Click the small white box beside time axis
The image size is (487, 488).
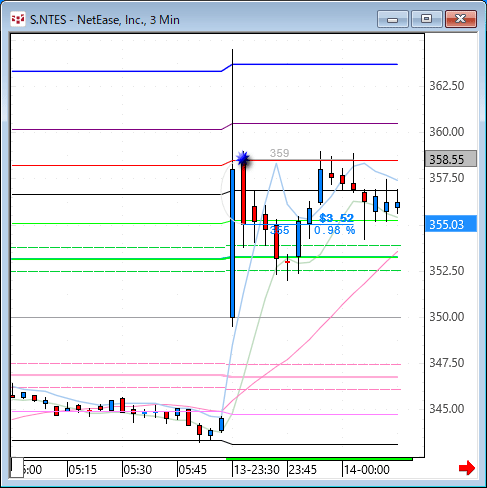coord(17,468)
